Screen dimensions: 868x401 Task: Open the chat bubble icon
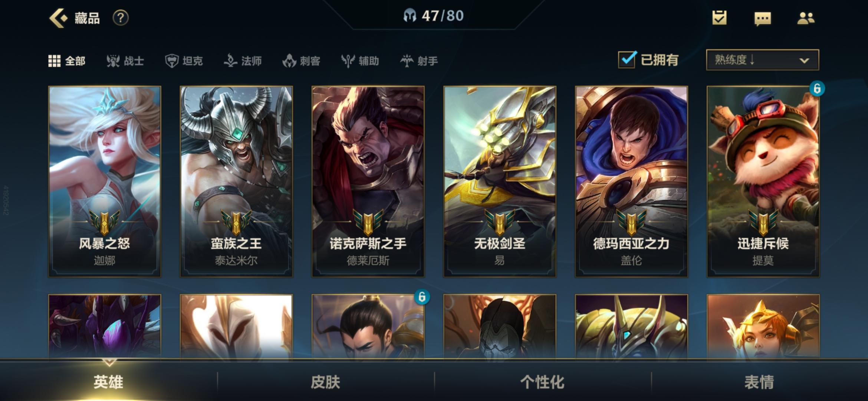coord(763,19)
